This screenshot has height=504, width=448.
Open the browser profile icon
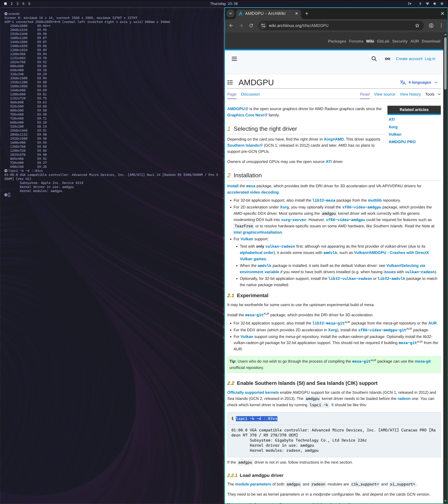431,25
